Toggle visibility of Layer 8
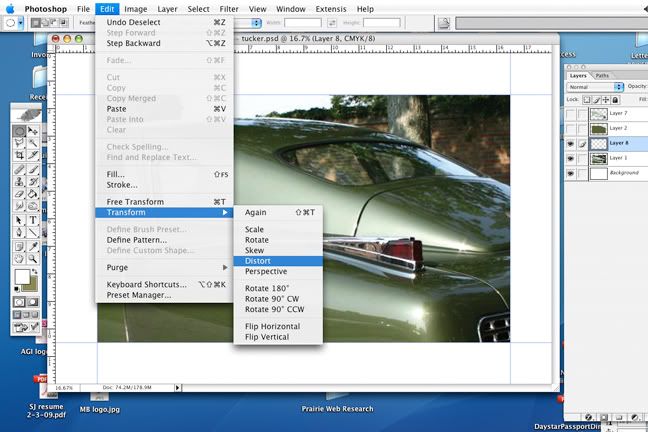 pos(570,143)
